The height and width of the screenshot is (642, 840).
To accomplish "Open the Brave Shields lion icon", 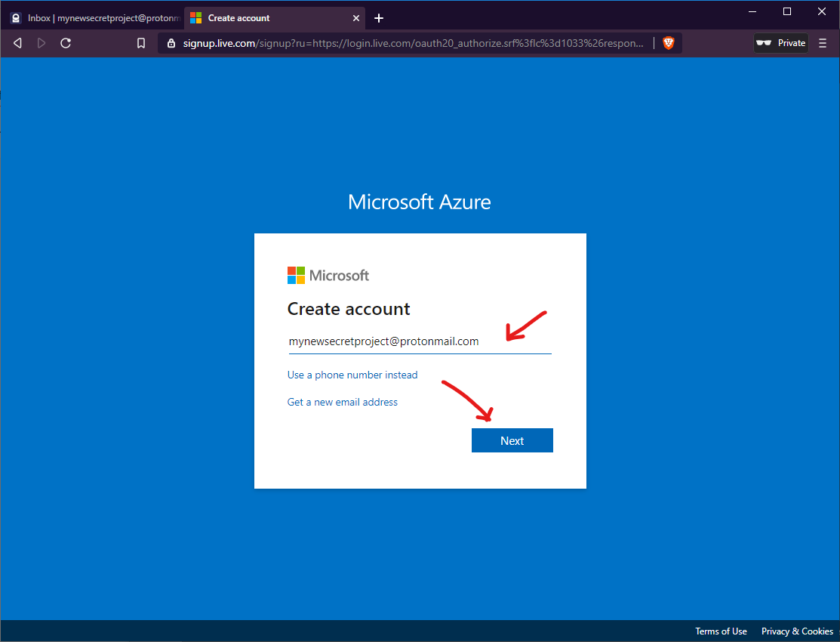I will [668, 43].
